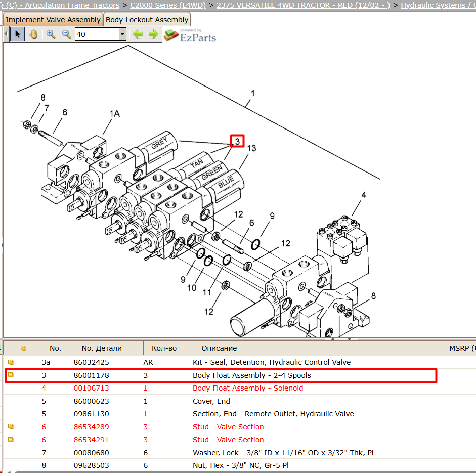Open 2375 VERSATILE 4WD TRACTOR breadcrumb link
The image size is (476, 473).
coord(303,5)
